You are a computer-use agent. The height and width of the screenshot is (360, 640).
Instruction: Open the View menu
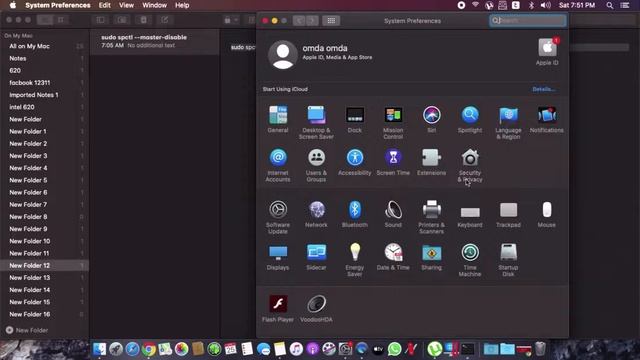click(126, 5)
